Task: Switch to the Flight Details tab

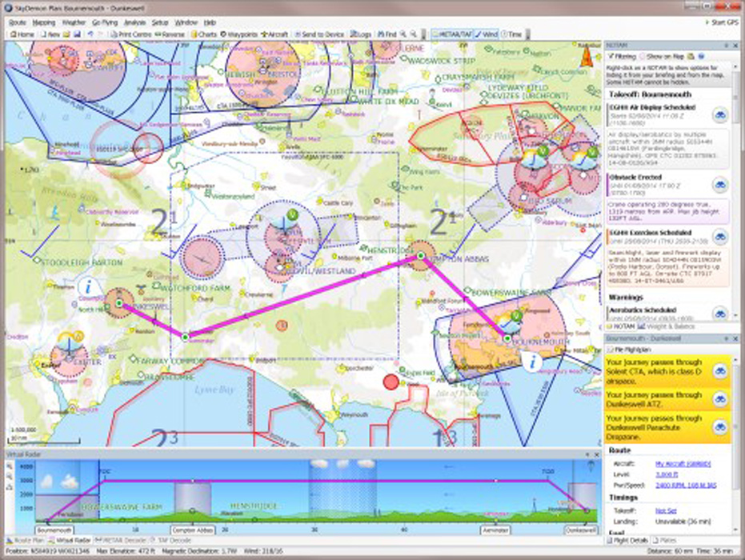Action: pos(627,540)
